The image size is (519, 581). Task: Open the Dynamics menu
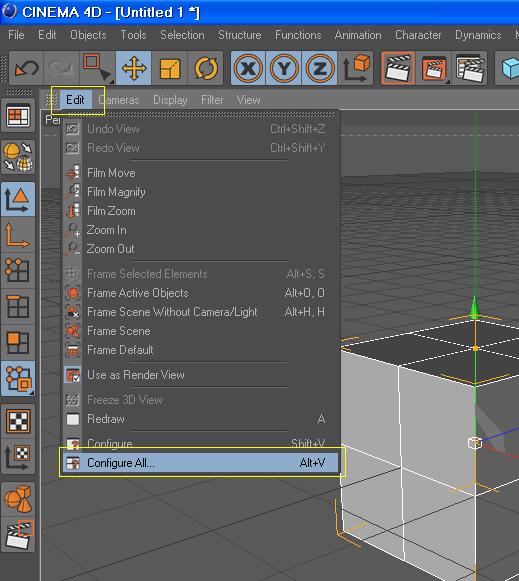478,35
